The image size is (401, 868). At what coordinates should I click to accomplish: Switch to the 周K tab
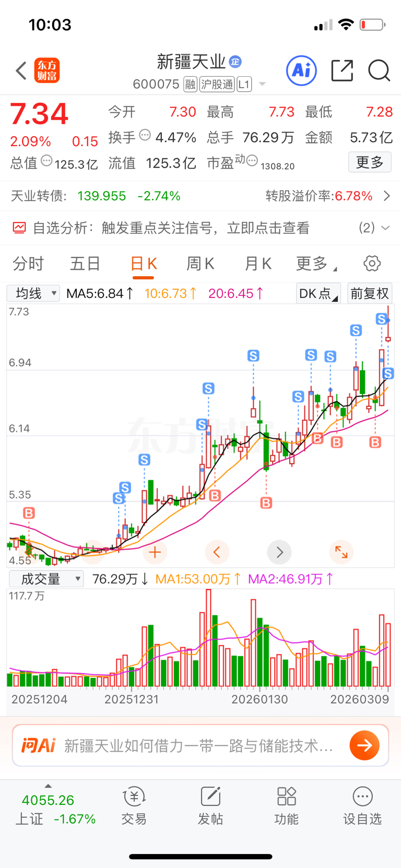click(200, 264)
